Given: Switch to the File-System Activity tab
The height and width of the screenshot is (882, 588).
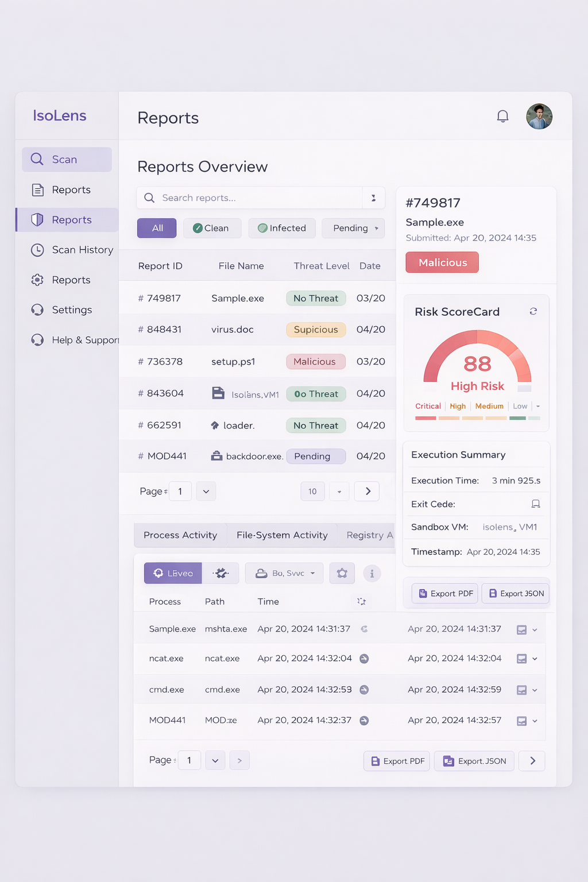Looking at the screenshot, I should click(282, 535).
